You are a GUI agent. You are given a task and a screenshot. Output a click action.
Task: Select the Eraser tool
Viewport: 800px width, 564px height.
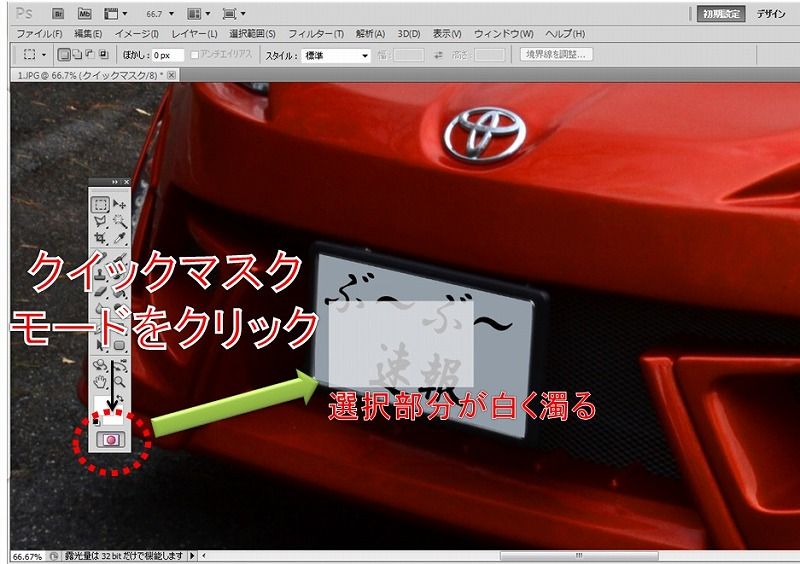pyautogui.click(x=100, y=292)
